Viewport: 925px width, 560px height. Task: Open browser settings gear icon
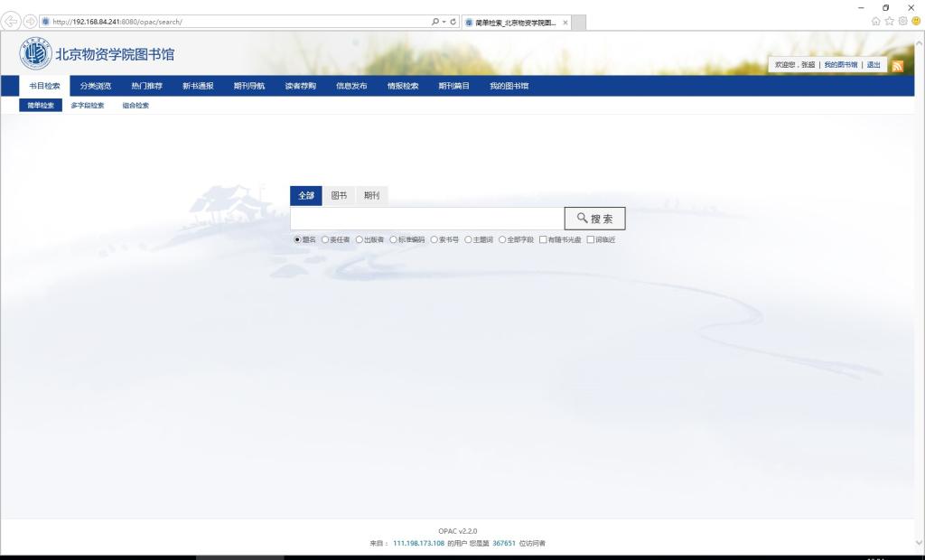tap(902, 22)
